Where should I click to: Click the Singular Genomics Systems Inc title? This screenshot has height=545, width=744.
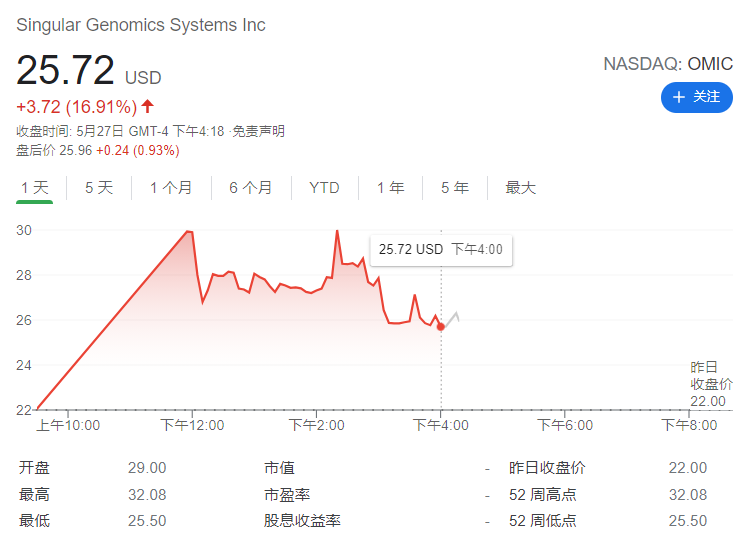coord(141,25)
